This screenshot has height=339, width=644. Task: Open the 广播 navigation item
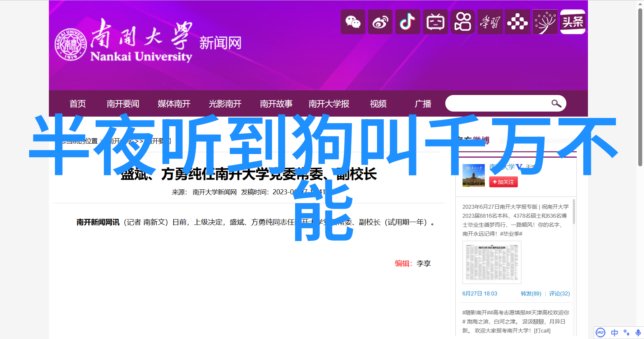click(x=423, y=104)
